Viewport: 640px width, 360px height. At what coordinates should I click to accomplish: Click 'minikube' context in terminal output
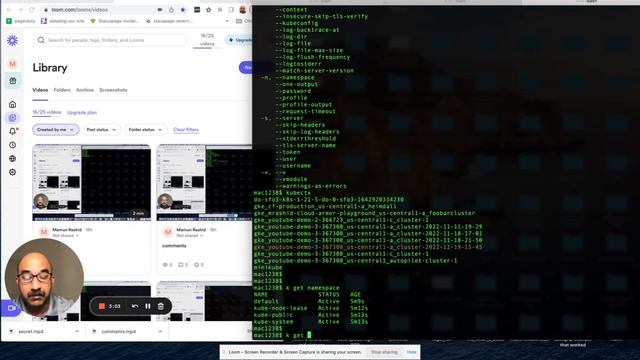[268, 267]
